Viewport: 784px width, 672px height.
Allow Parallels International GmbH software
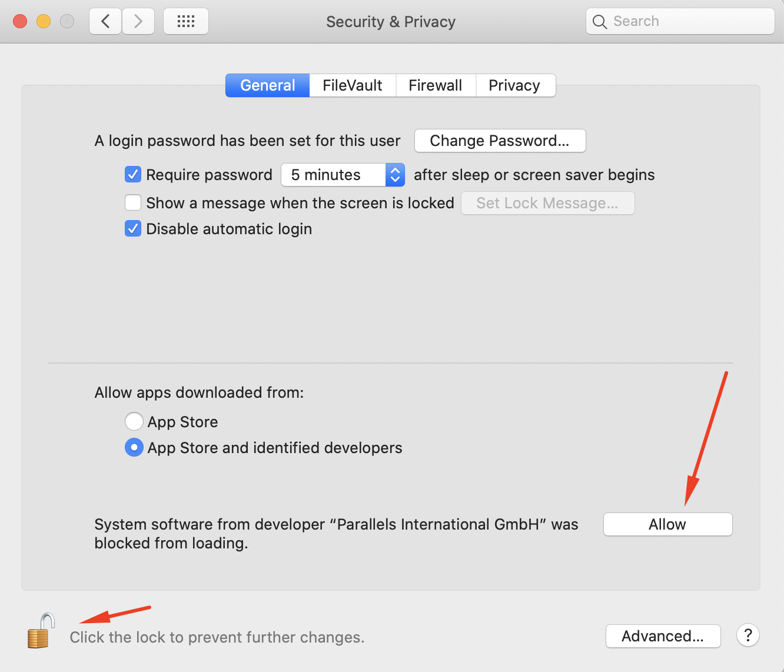tap(667, 524)
